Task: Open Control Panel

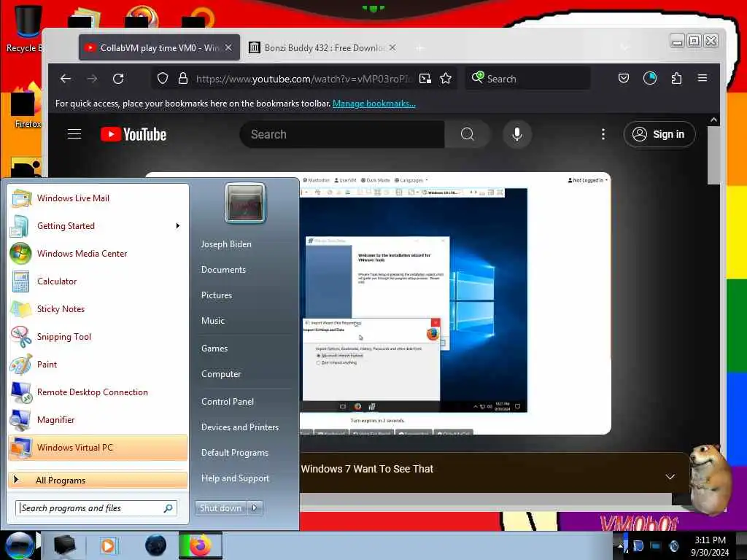Action: coord(228,402)
